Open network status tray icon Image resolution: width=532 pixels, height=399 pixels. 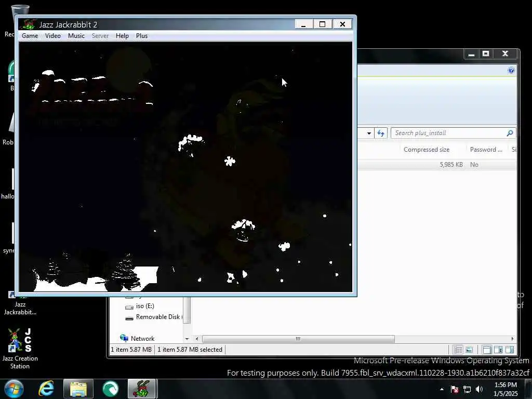467,389
